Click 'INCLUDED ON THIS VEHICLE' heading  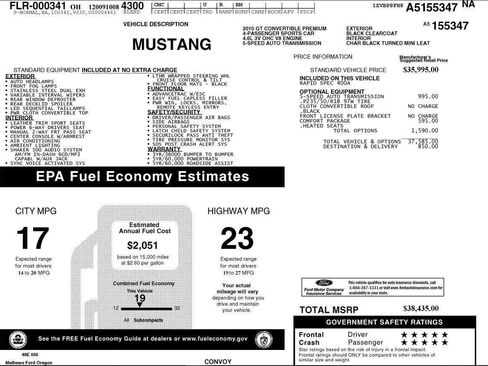click(339, 78)
